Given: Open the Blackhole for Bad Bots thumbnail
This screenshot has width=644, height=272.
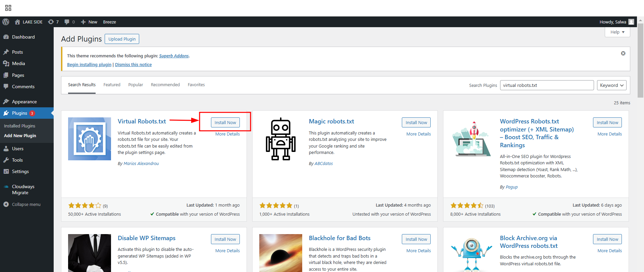Looking at the screenshot, I should pos(281,253).
